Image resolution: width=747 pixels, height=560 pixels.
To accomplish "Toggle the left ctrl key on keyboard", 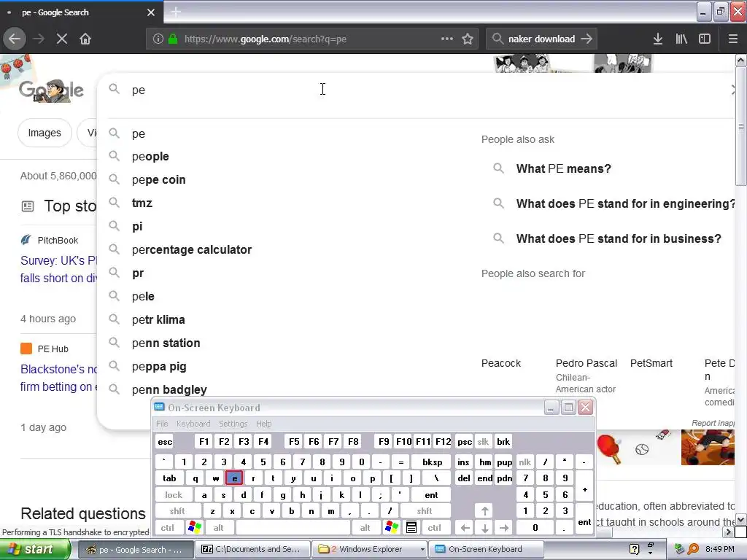I will tap(167, 528).
